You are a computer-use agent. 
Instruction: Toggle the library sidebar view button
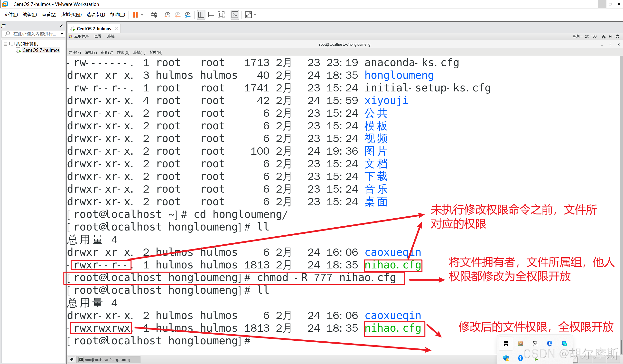point(201,15)
